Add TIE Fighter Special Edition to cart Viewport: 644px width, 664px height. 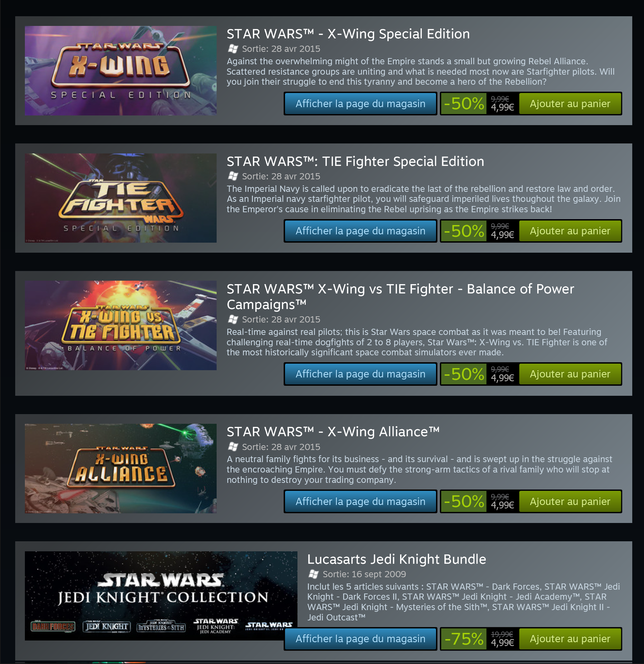[x=570, y=231]
